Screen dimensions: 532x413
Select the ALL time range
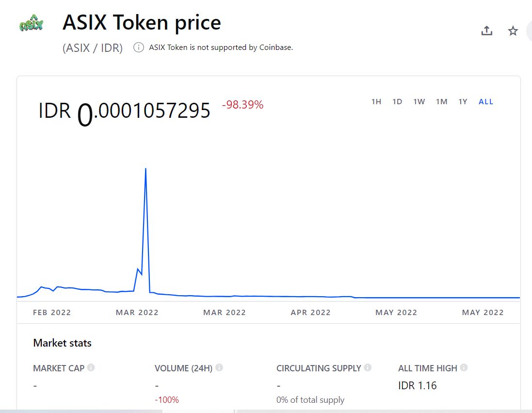pyautogui.click(x=485, y=102)
